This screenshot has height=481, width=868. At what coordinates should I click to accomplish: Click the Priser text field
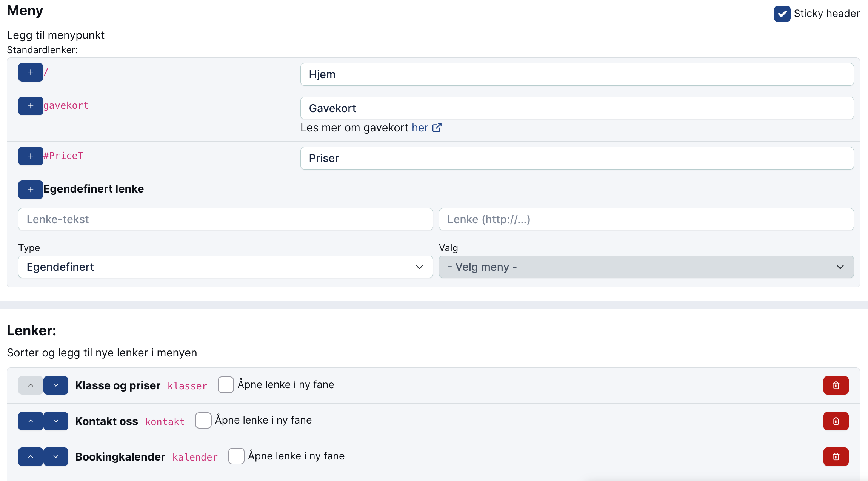[577, 158]
